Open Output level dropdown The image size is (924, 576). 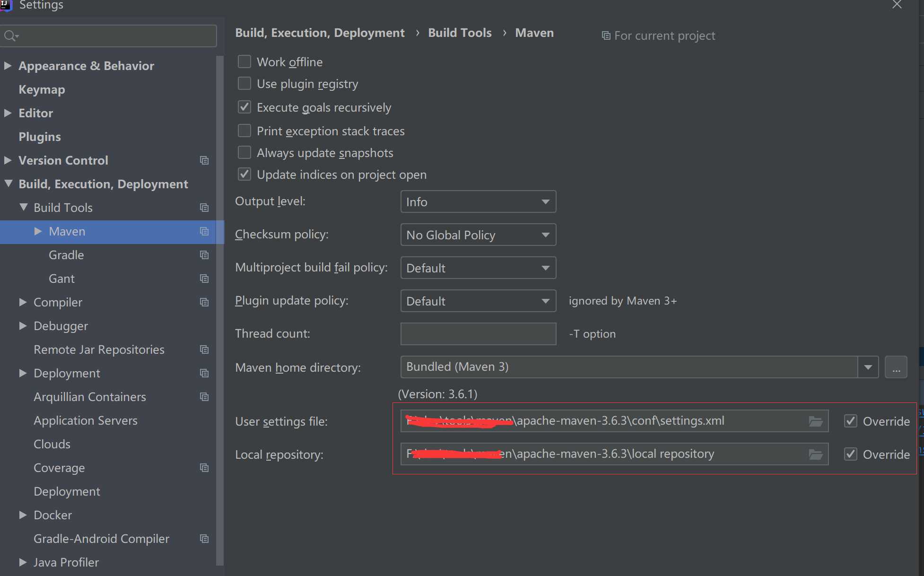coord(478,202)
